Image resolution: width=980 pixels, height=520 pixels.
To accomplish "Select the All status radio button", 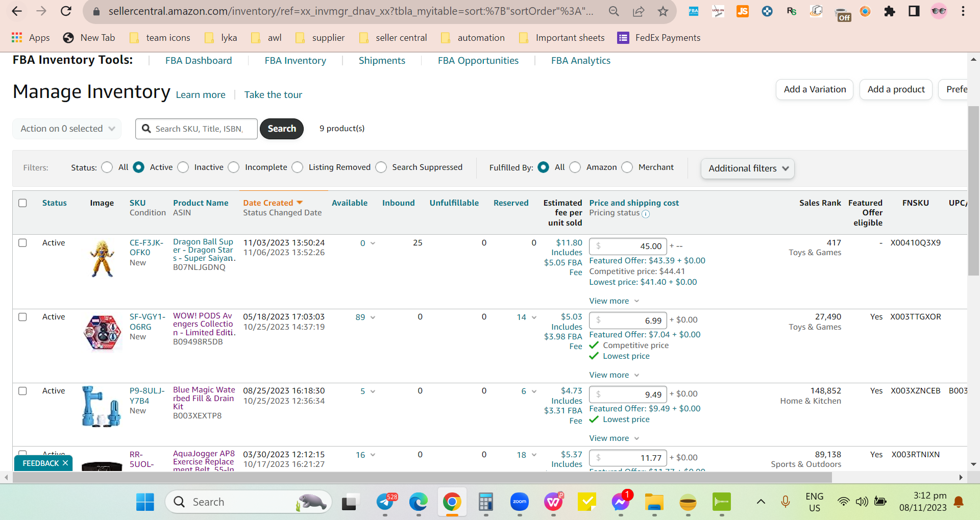I will pyautogui.click(x=107, y=167).
